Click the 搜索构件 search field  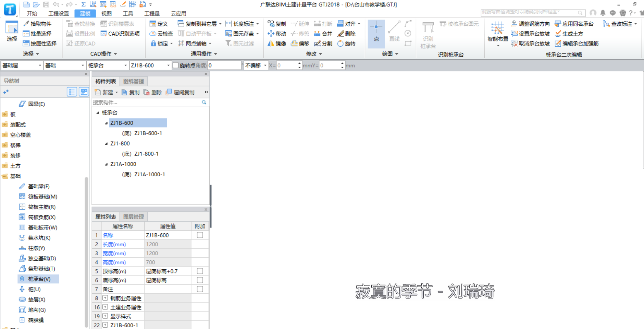tap(147, 102)
